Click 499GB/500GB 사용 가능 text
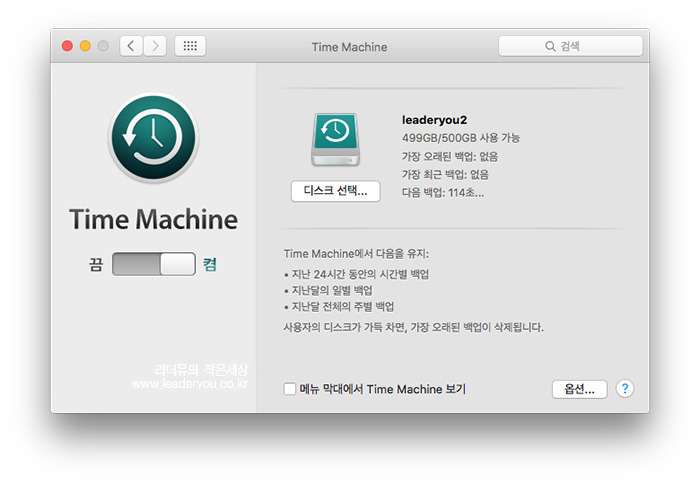This screenshot has width=700, height=485. [461, 138]
